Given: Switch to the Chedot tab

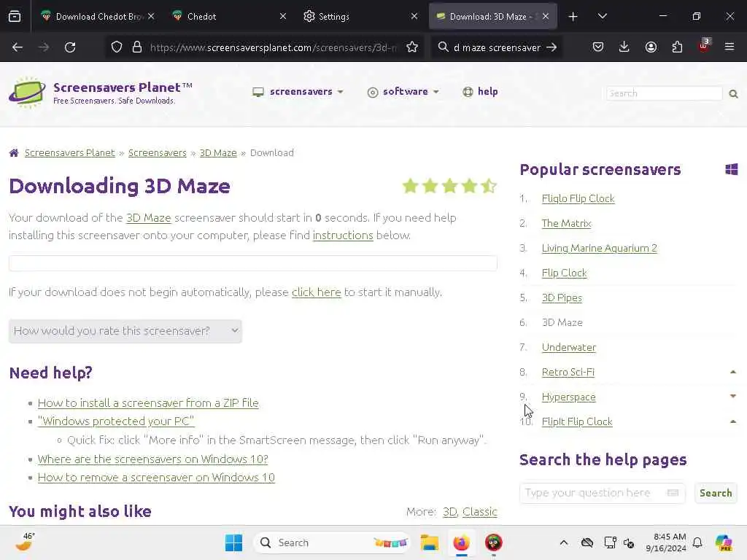Looking at the screenshot, I should 228,16.
